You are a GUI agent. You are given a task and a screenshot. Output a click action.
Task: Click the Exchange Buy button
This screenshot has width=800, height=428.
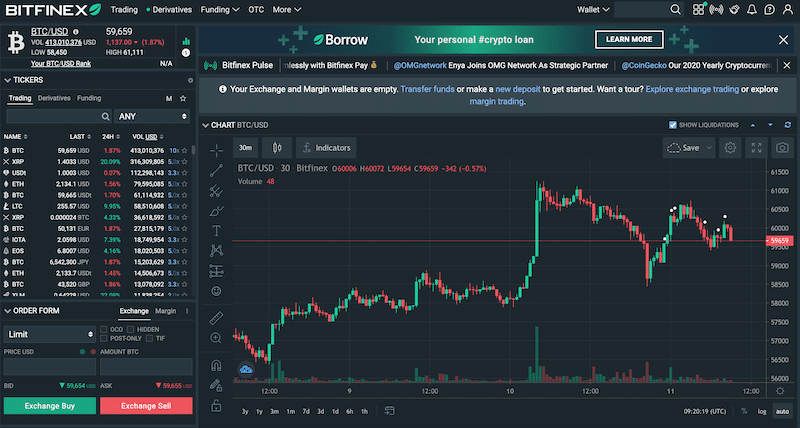pyautogui.click(x=49, y=406)
